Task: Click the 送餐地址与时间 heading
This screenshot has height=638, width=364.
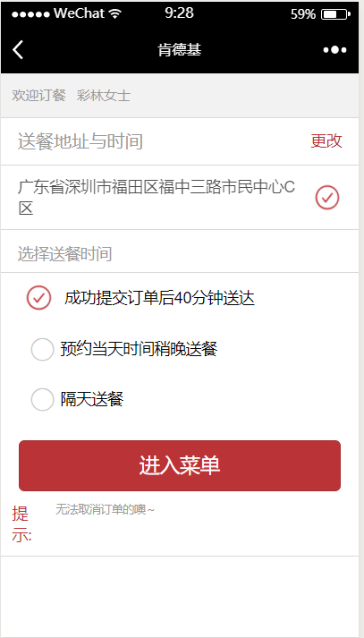Action: coord(80,141)
